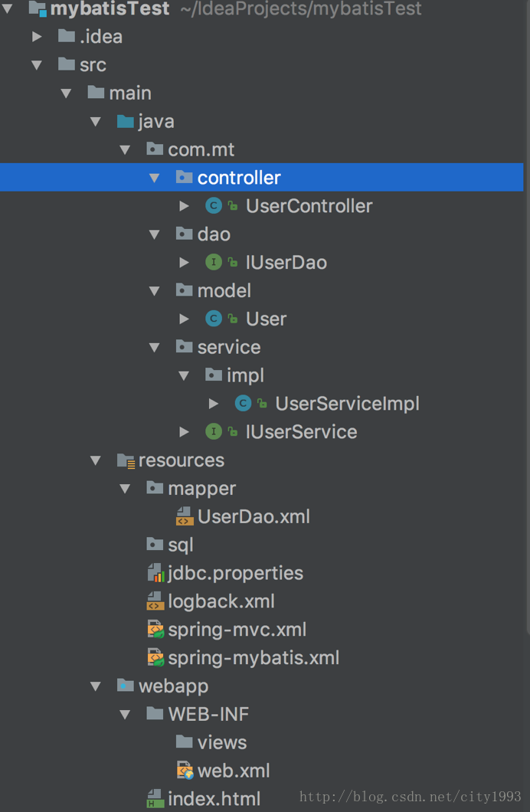Click the model package icon
Image resolution: width=530 pixels, height=812 pixels.
pyautogui.click(x=185, y=290)
